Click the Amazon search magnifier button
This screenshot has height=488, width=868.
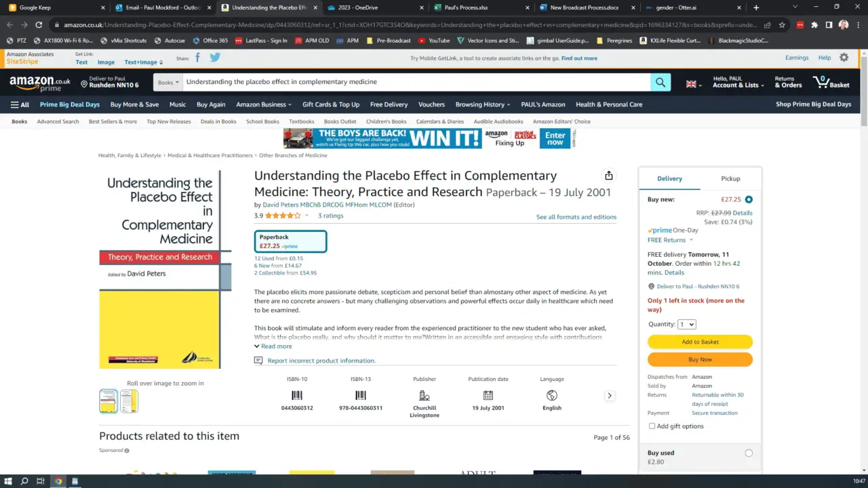pos(660,82)
